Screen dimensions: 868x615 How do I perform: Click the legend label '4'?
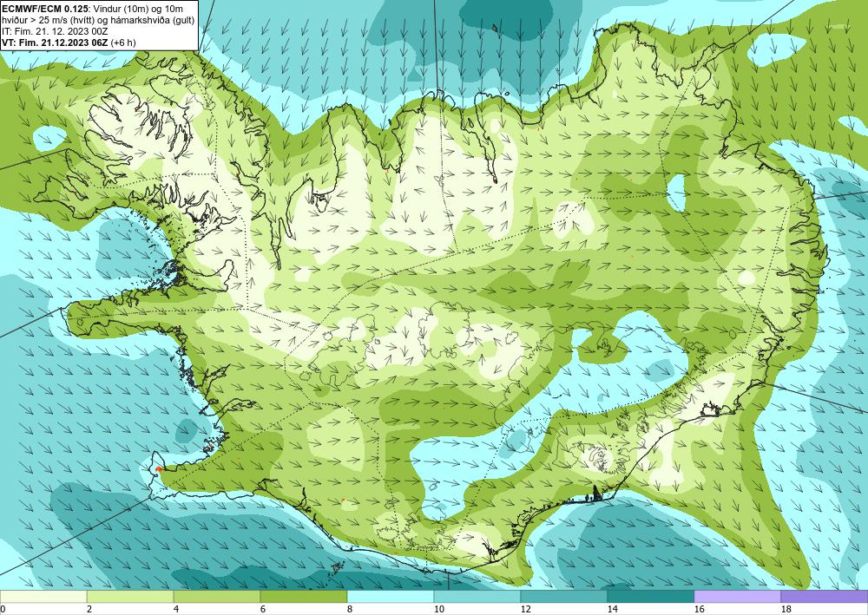176,609
